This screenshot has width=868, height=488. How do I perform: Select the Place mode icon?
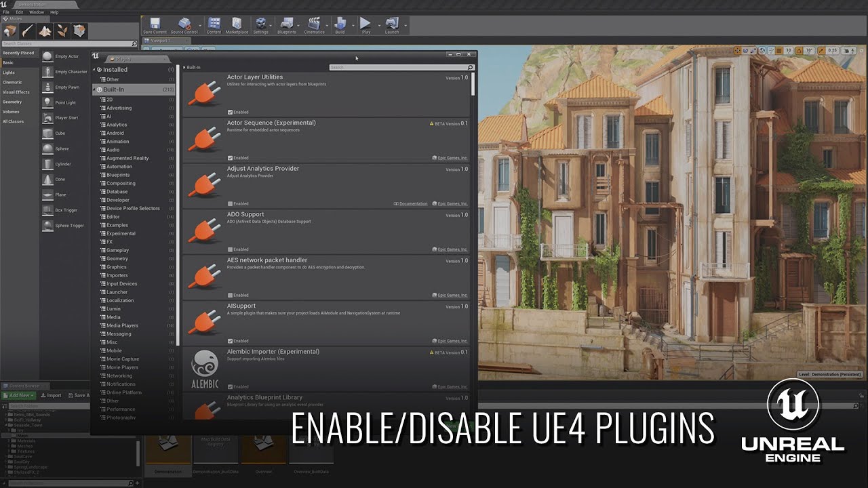point(10,31)
